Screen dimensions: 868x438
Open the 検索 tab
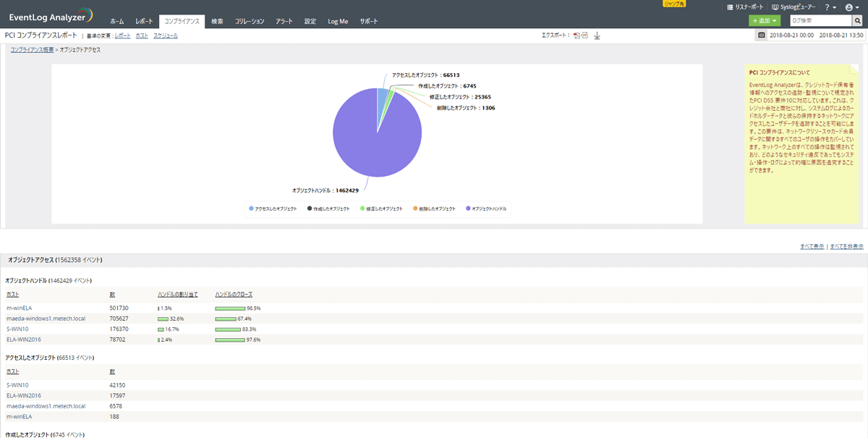point(217,22)
